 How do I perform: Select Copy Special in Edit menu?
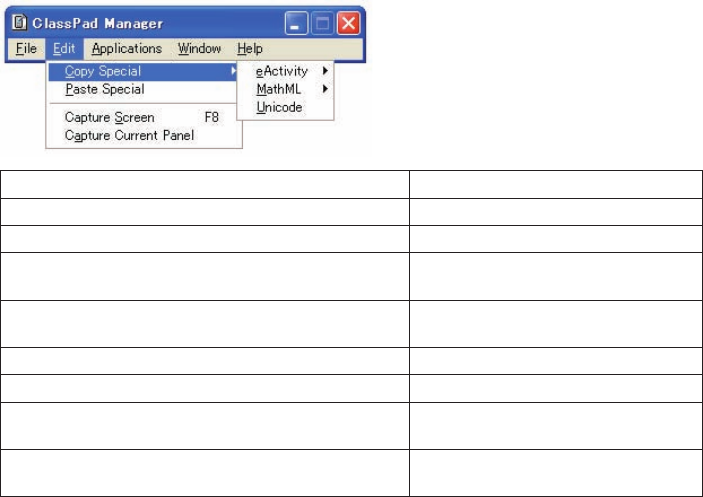click(143, 71)
